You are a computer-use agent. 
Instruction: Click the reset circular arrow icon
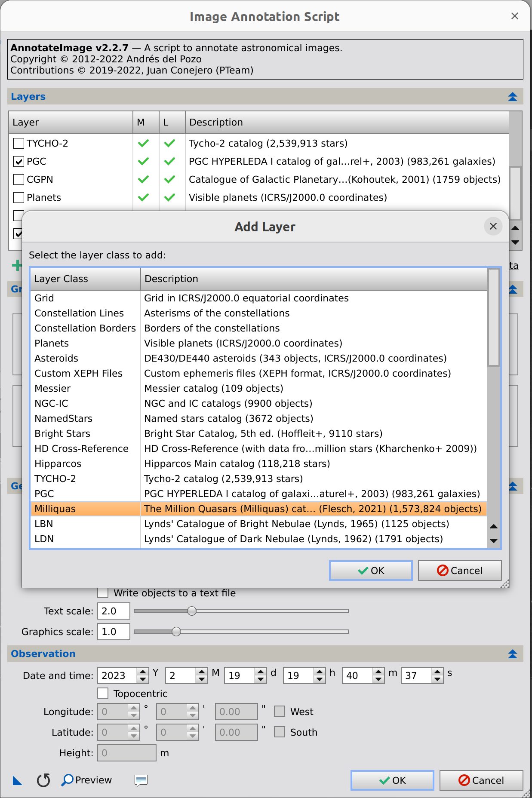coord(43,780)
